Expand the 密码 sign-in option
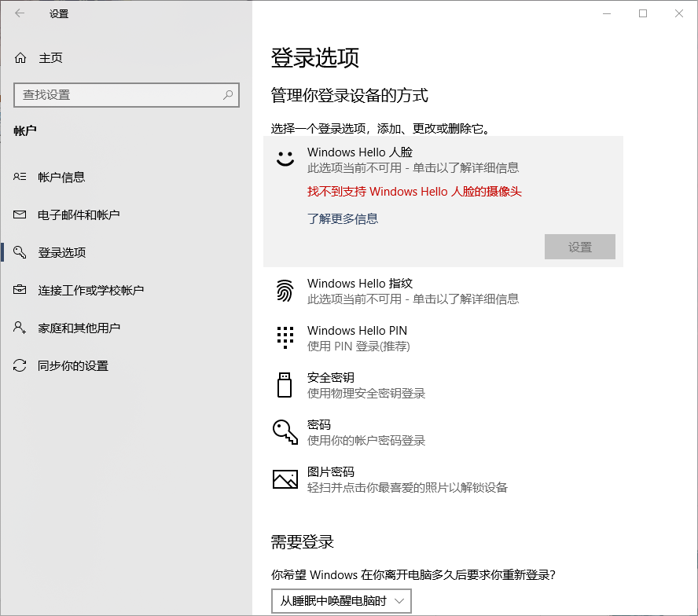Screen dimensions: 698x616 [443, 432]
